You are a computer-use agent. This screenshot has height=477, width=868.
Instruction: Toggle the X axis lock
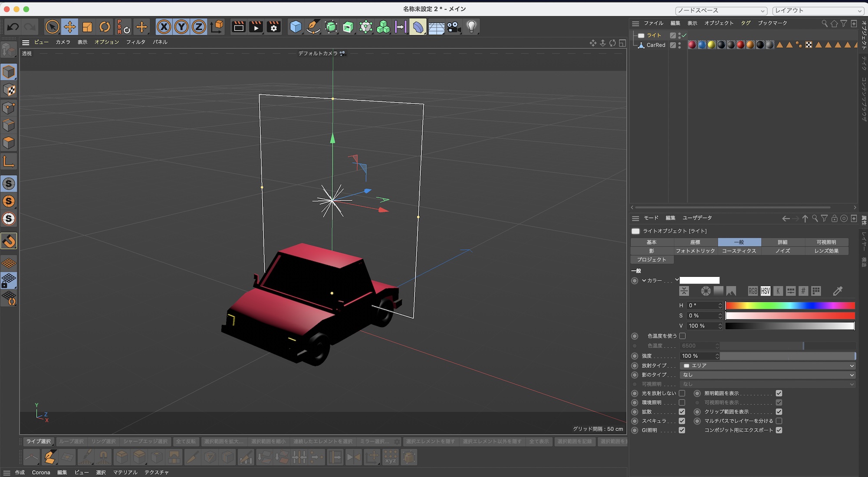pos(164,27)
